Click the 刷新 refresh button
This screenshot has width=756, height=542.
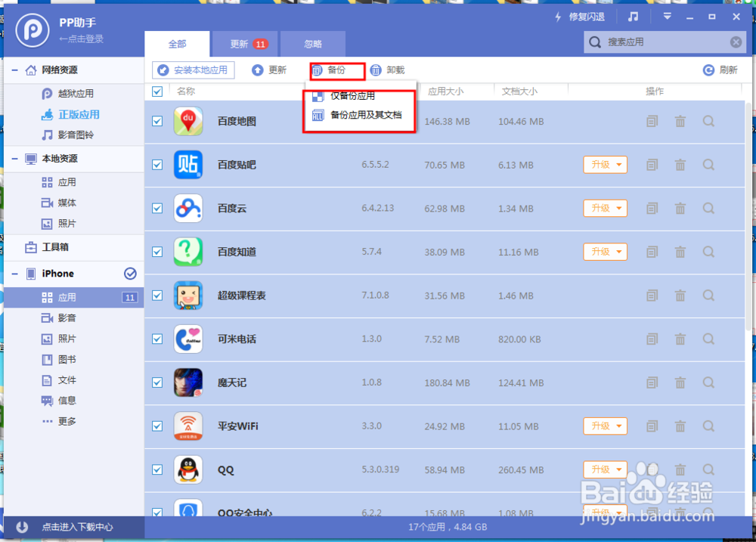point(720,70)
